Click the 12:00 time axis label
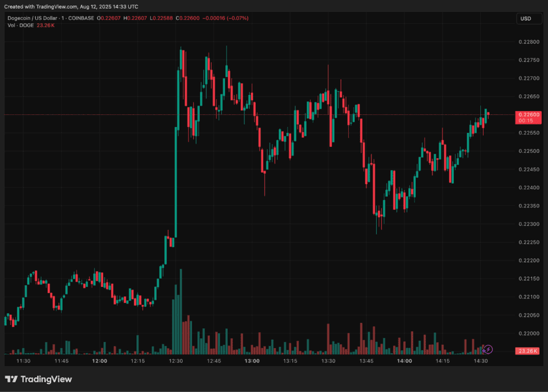The width and height of the screenshot is (548, 392). pos(100,361)
